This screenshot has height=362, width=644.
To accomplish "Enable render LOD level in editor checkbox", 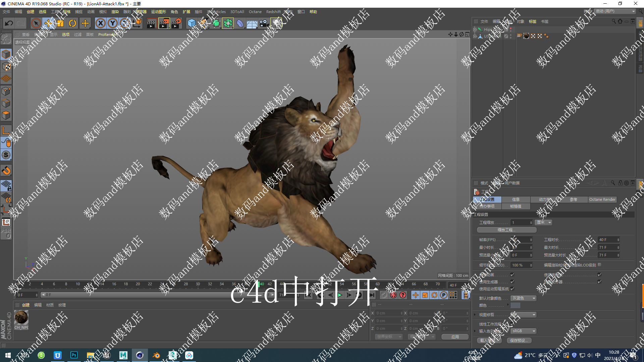I will [599, 265].
